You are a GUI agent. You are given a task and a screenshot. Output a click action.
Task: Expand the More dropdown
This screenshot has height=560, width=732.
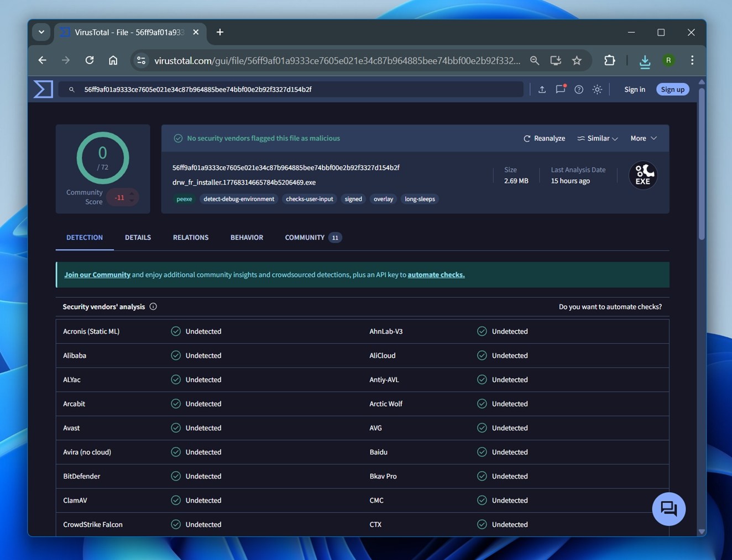tap(644, 138)
